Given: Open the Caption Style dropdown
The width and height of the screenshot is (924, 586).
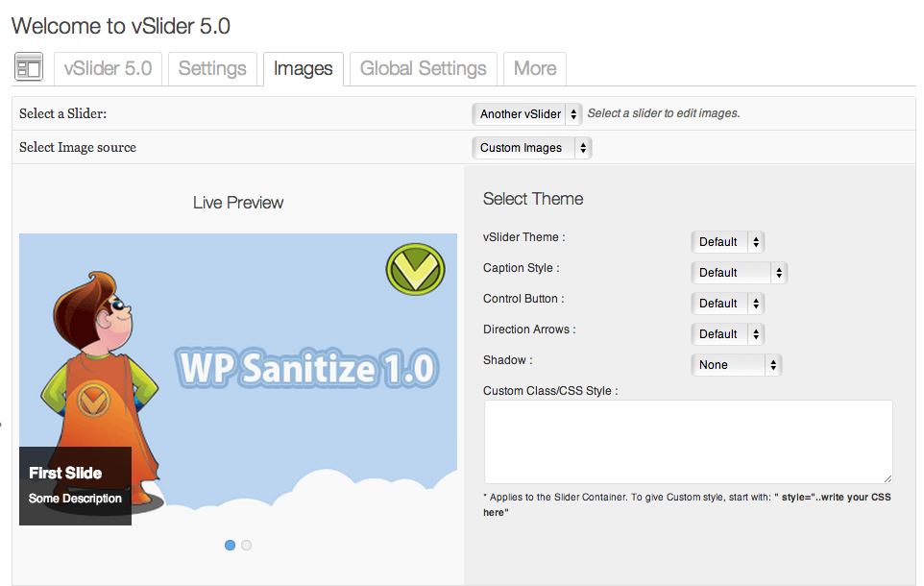Looking at the screenshot, I should [739, 273].
